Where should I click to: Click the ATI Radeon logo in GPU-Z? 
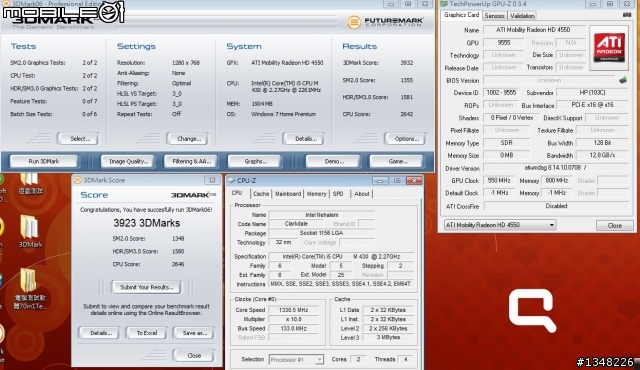(x=609, y=48)
